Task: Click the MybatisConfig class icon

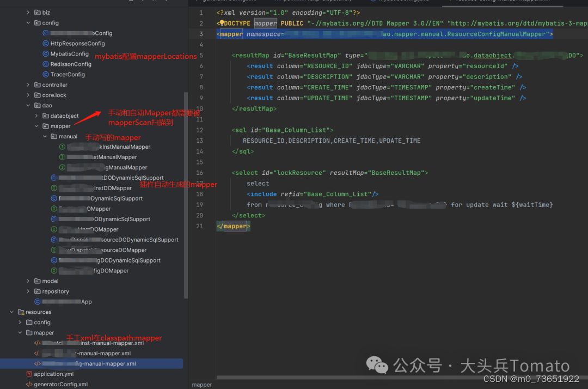Action: click(47, 53)
